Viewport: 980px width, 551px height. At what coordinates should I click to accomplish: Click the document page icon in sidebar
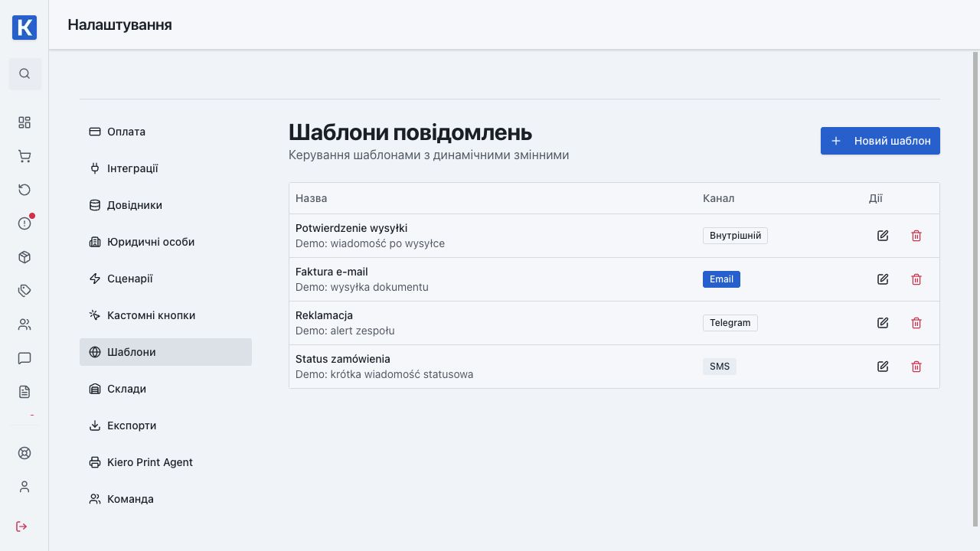(24, 392)
